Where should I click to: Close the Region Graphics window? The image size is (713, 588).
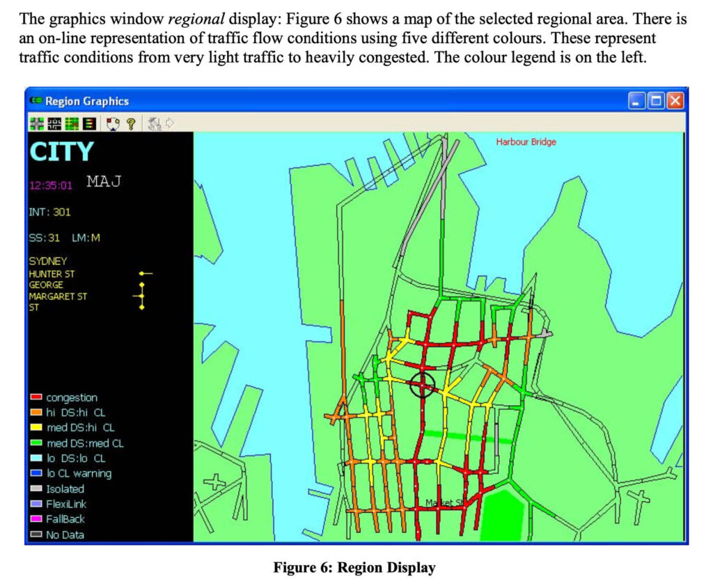(675, 101)
